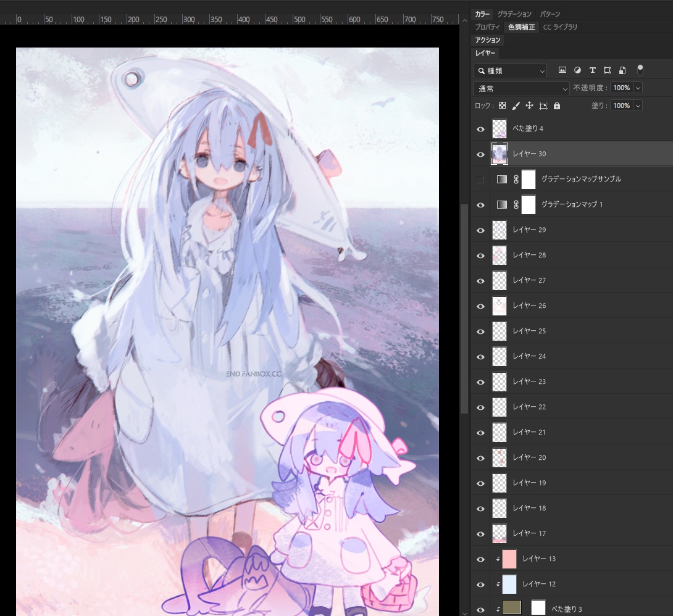Hide the レイヤー 29 layer
Image resolution: width=673 pixels, height=616 pixels.
pos(480,230)
